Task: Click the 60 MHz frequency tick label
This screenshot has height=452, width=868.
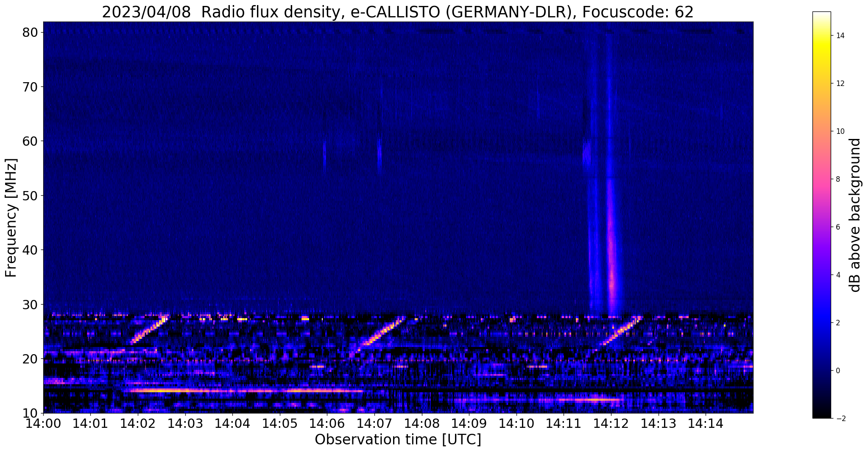Action: (x=31, y=141)
